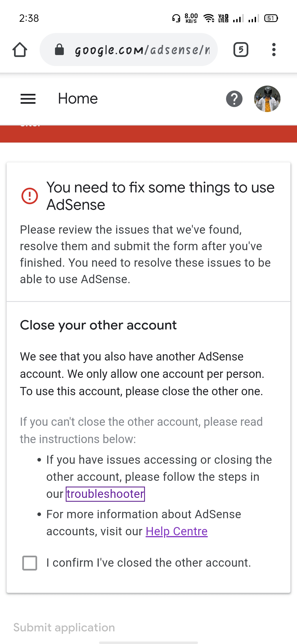The width and height of the screenshot is (297, 644).
Task: Open the account profile picture
Action: pos(267,99)
